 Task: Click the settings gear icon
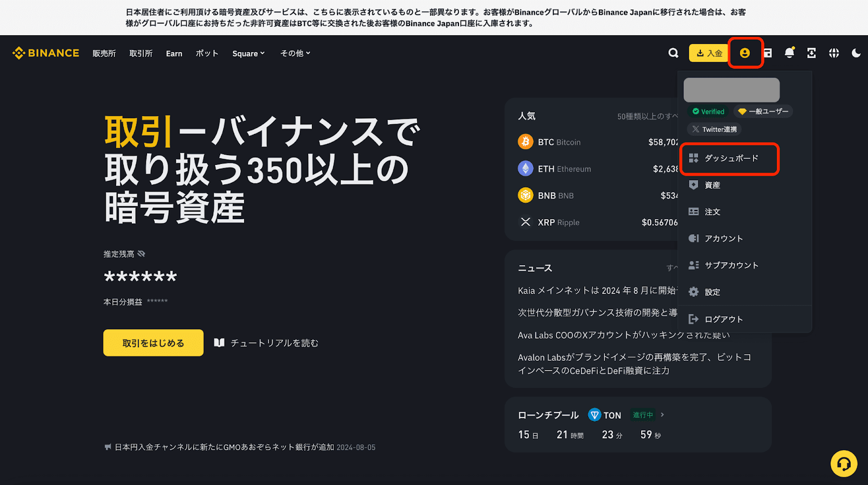[x=693, y=292]
